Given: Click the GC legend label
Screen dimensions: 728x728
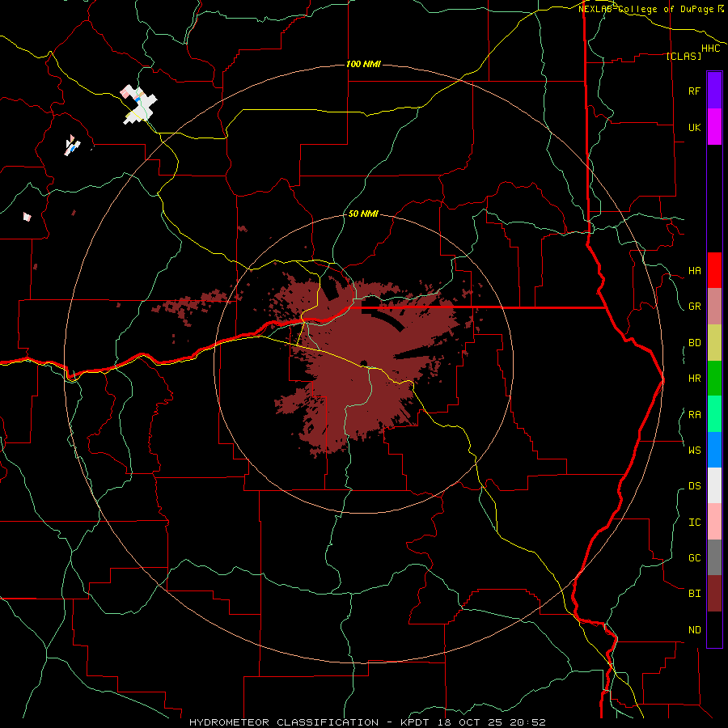Looking at the screenshot, I should (694, 558).
